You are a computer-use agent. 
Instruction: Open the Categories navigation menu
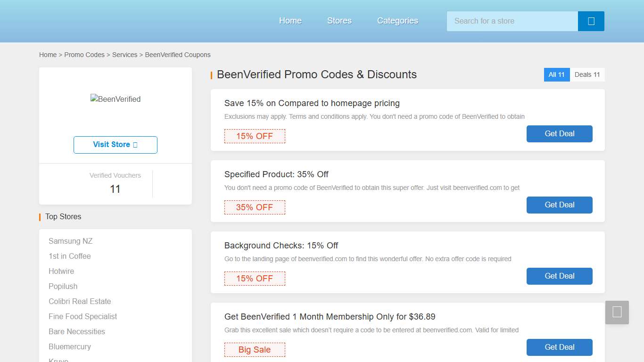(x=397, y=21)
